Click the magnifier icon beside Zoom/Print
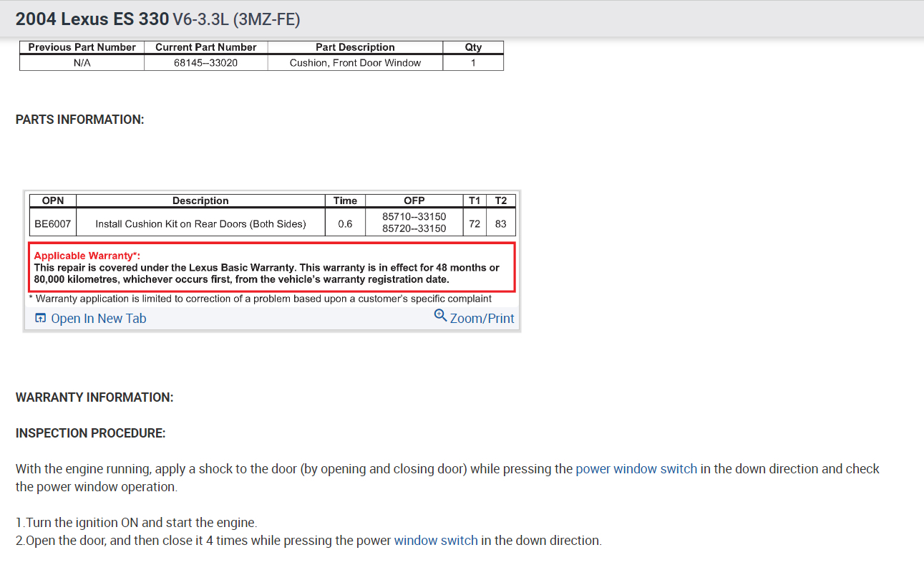 pyautogui.click(x=440, y=316)
